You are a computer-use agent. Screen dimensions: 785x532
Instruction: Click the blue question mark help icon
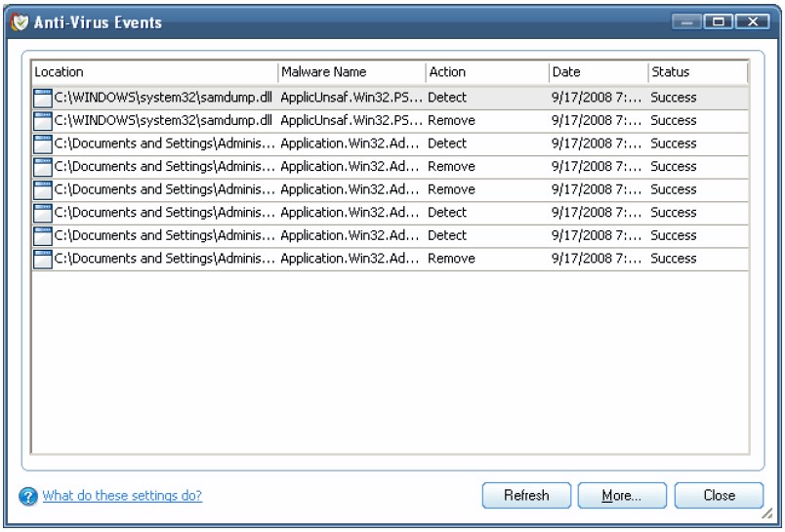tap(28, 496)
